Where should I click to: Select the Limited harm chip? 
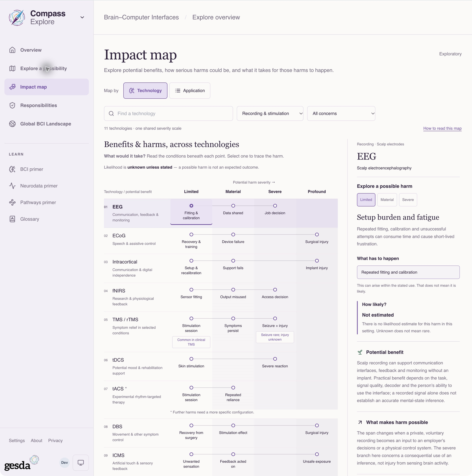click(x=366, y=200)
